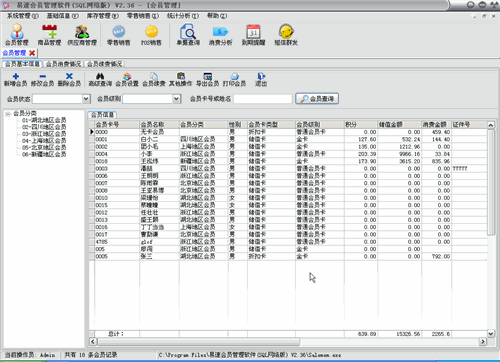Click the 会员查询 search button
The height and width of the screenshot is (362, 500).
click(x=317, y=99)
